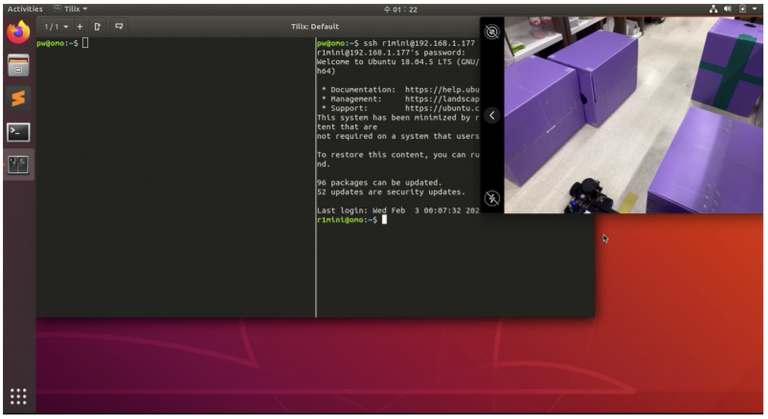The image size is (768, 419).
Task: Select the Tilix icon in the dock
Action: tap(19, 165)
